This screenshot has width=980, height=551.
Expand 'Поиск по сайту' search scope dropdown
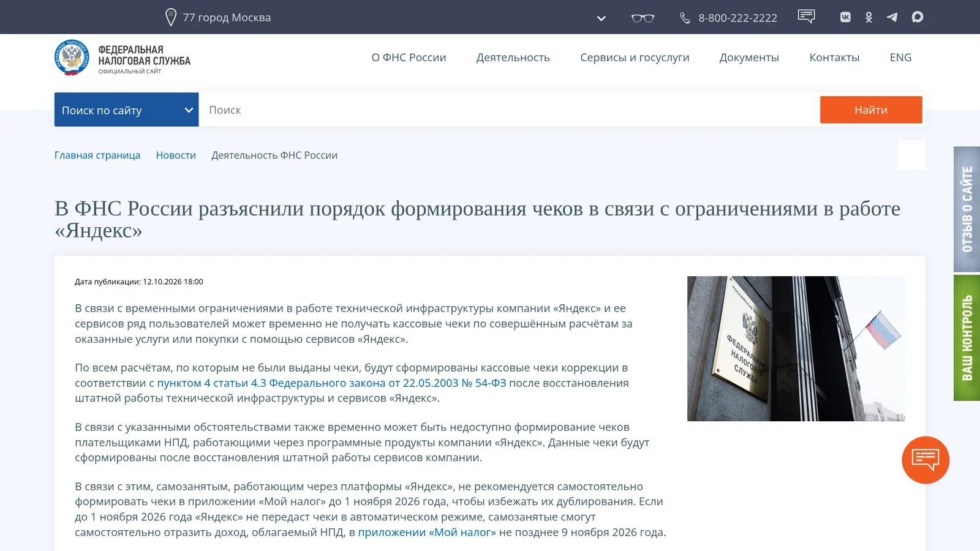coord(126,110)
